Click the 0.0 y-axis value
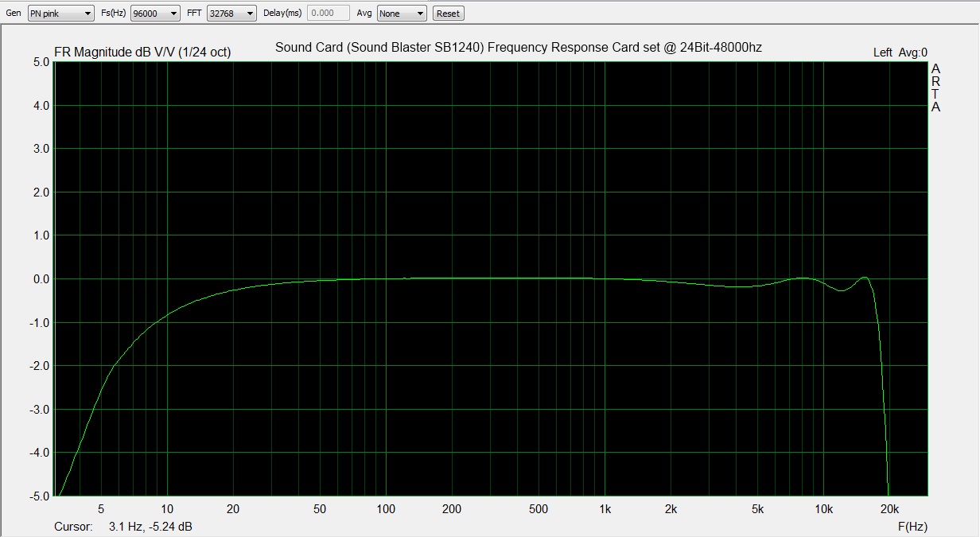Viewport: 980px width, 537px height. point(41,279)
